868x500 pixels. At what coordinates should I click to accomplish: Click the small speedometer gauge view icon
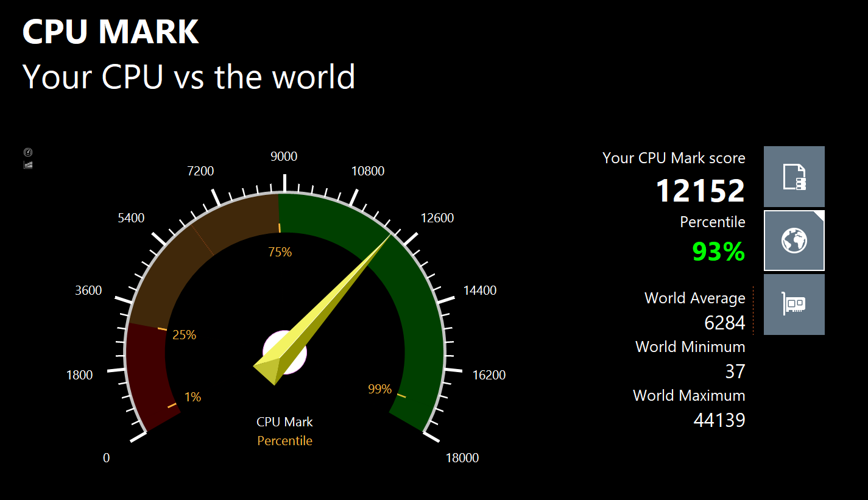[x=28, y=152]
